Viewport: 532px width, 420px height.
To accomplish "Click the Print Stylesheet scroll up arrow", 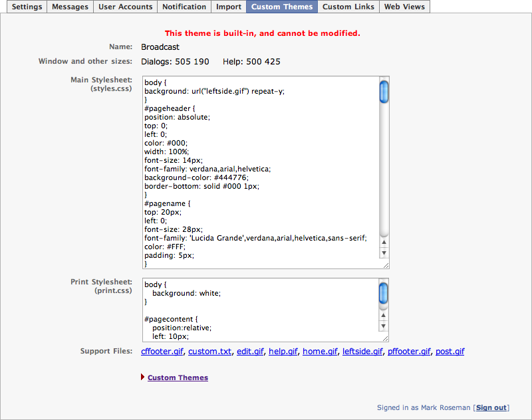I will pos(384,315).
